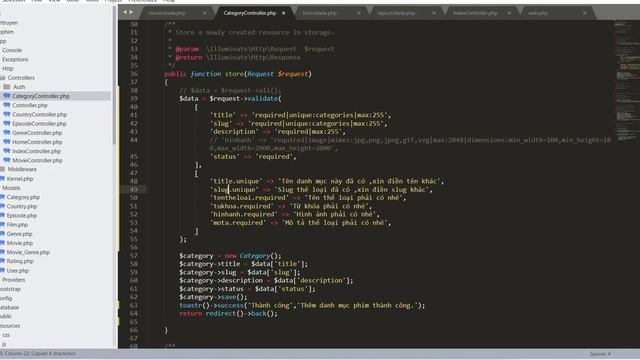Image resolution: width=640 pixels, height=360 pixels.
Task: Open Episode.php model file
Action: pos(22,215)
